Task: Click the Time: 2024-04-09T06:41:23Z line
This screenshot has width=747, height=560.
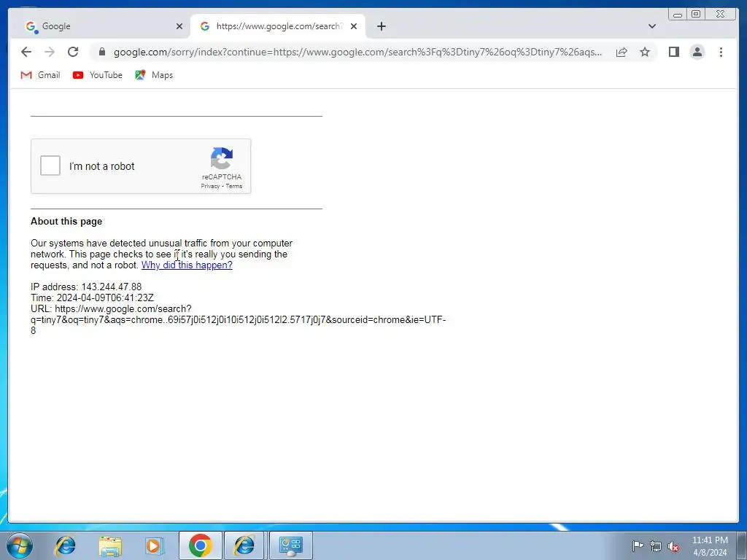Action: (x=93, y=297)
